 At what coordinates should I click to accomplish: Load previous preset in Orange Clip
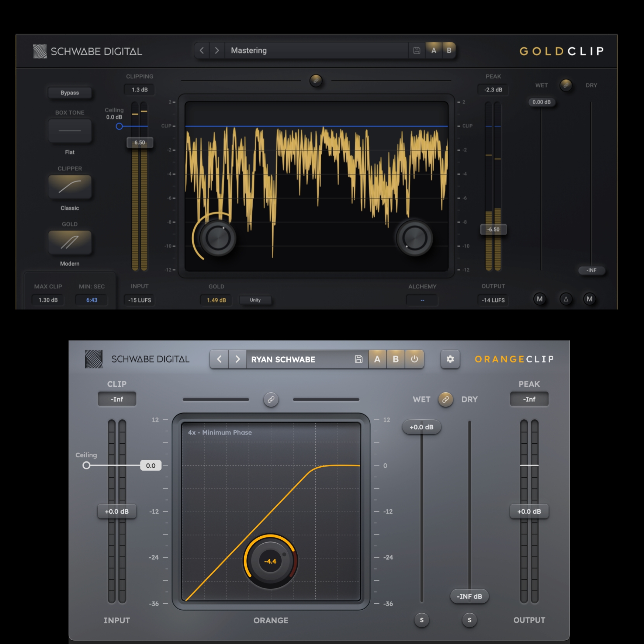click(219, 359)
